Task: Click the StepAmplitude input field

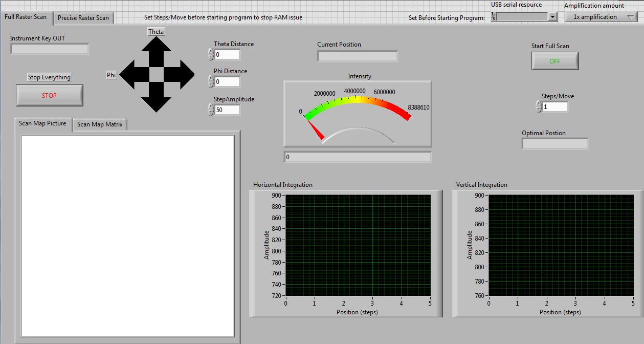Action: [227, 110]
